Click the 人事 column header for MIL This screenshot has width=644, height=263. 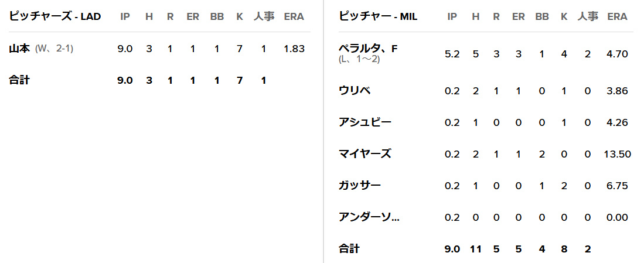click(588, 16)
